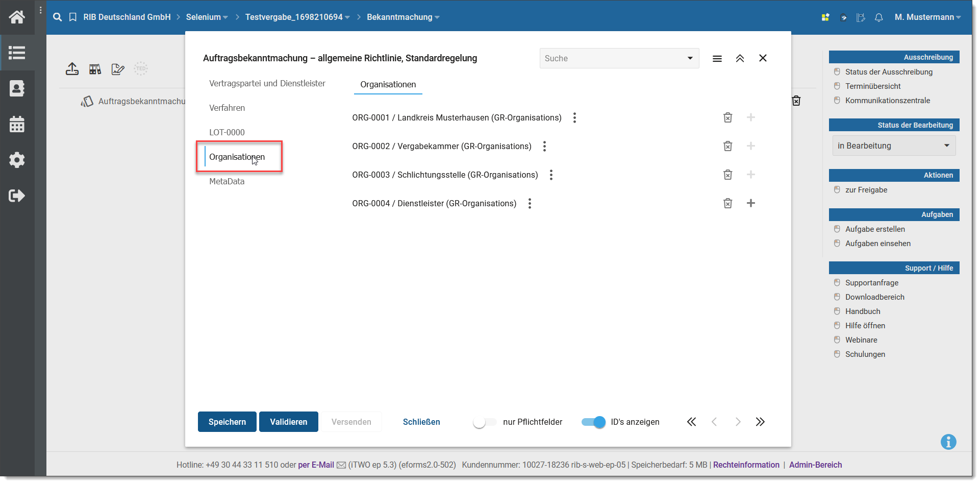Select Vertragspartei und Dienstleister section
The image size is (980, 484).
coord(267,83)
